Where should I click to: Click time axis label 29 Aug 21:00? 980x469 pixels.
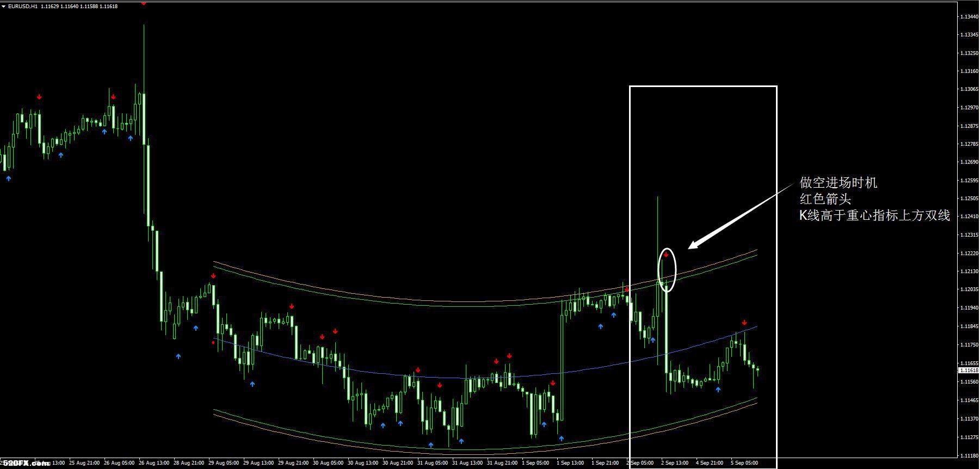click(293, 464)
